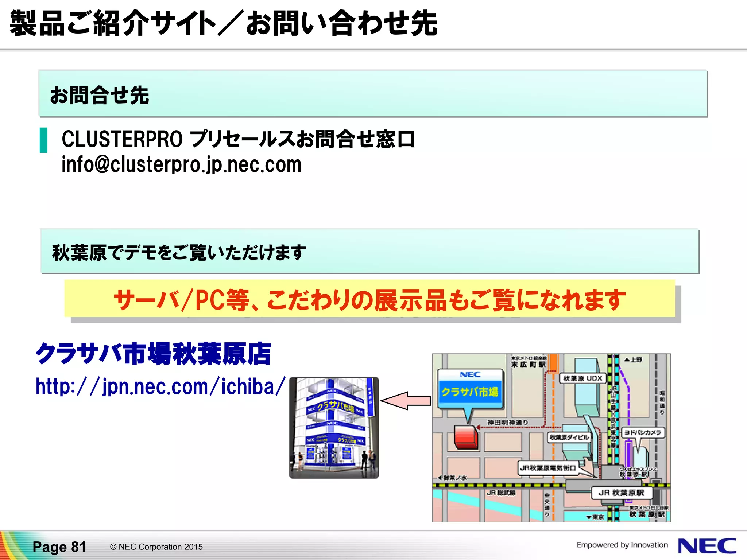Click the pink arrow pointing to the store photo

point(406,401)
